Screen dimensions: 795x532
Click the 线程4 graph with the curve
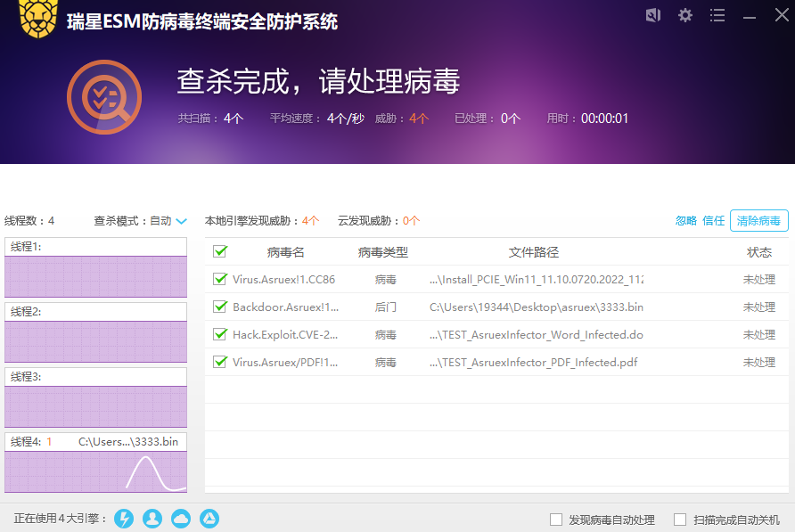tap(96, 471)
